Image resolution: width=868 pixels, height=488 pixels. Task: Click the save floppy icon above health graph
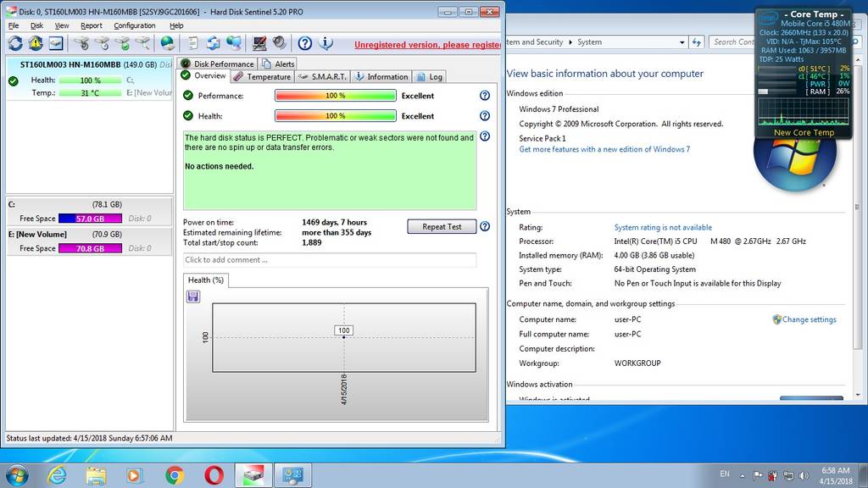(x=193, y=297)
